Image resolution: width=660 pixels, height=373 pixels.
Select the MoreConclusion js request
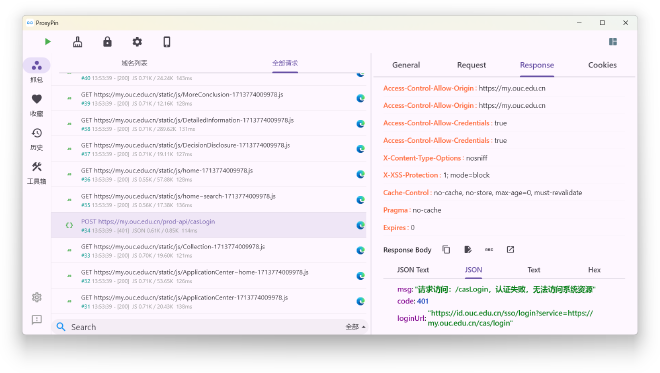tap(209, 99)
